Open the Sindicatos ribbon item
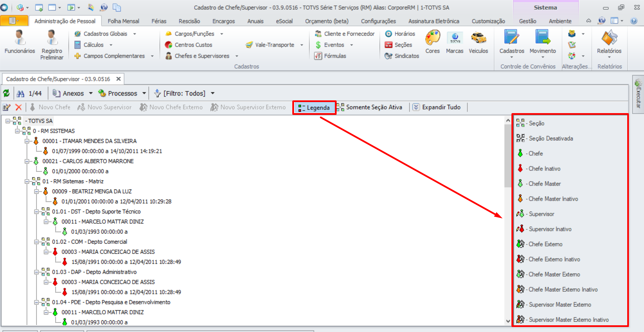Viewport: 644px width, 332px height. (x=402, y=56)
